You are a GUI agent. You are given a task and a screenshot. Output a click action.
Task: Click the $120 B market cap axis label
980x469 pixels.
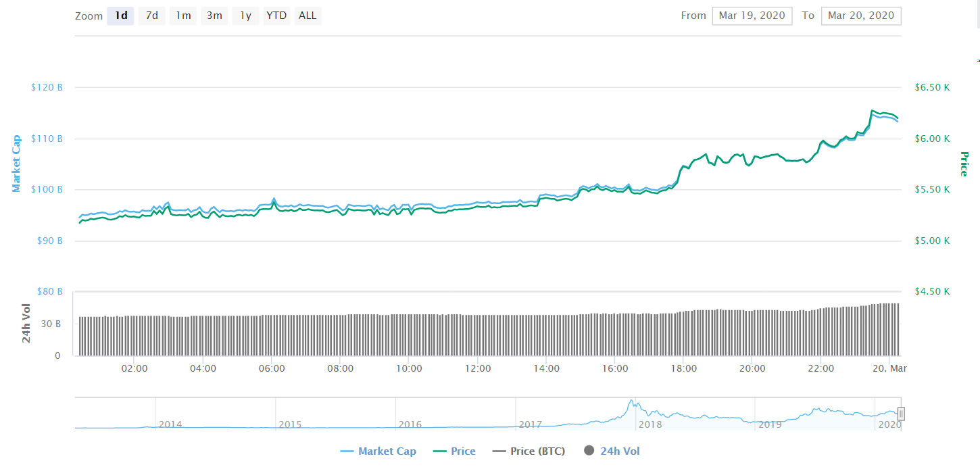pos(47,87)
